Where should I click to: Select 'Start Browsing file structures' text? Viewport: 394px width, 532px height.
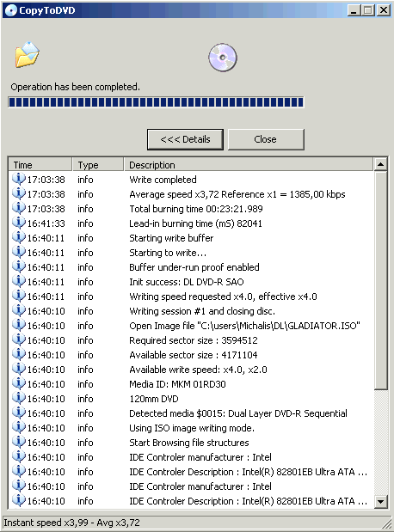click(189, 443)
